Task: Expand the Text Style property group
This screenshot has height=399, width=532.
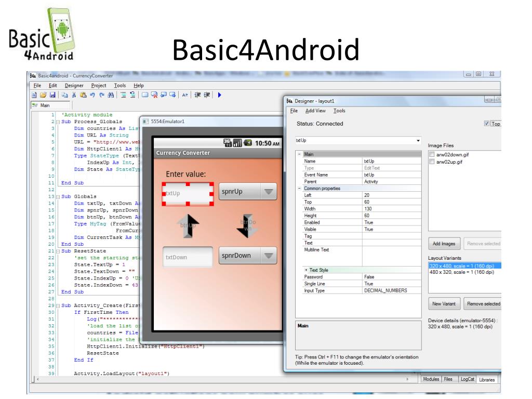Action: [x=306, y=270]
